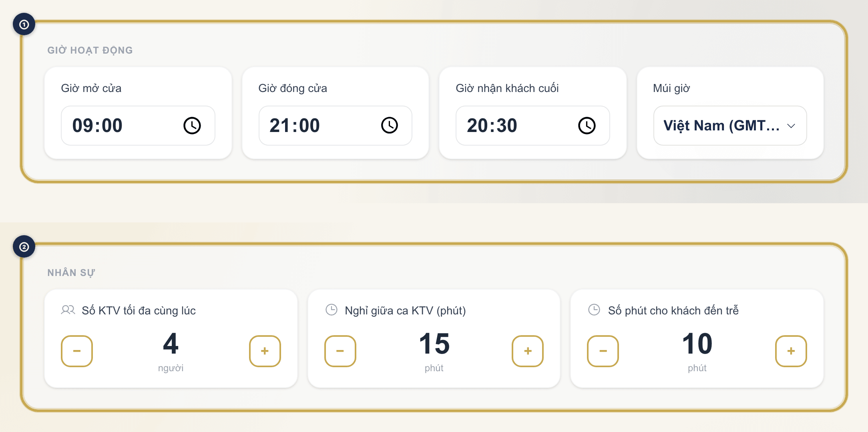Open clock picker for Giờ đóng cửa

(390, 126)
